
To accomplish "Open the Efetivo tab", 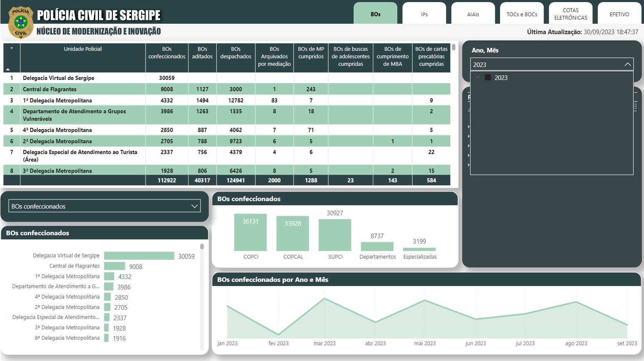I will pyautogui.click(x=619, y=14).
